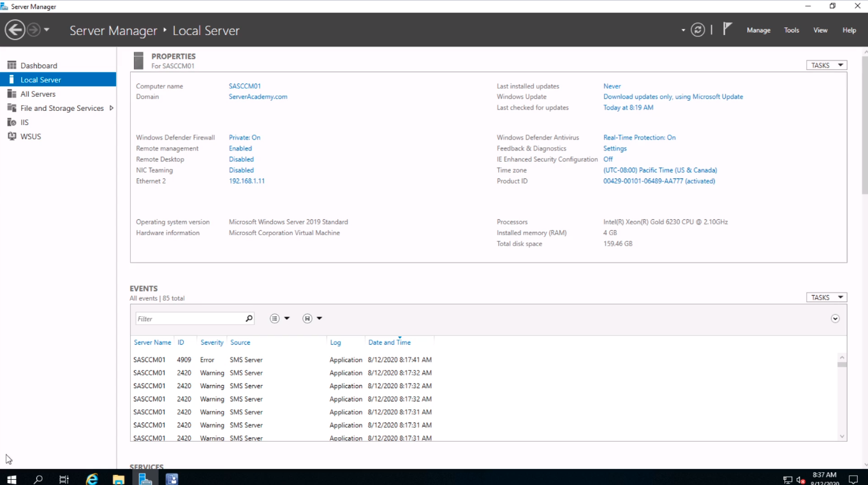
Task: Click the SASCCM01 computer name link
Action: point(245,86)
